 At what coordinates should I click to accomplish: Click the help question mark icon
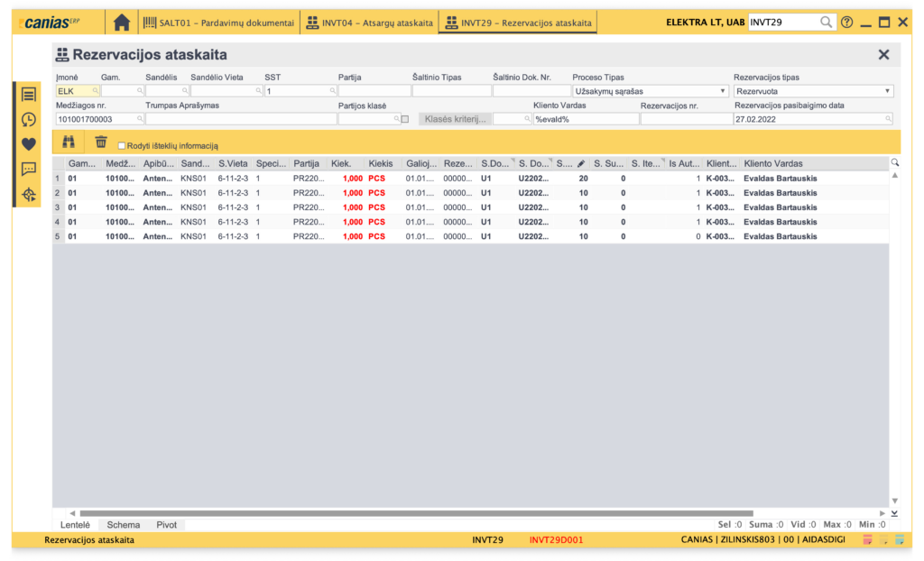[x=846, y=22]
